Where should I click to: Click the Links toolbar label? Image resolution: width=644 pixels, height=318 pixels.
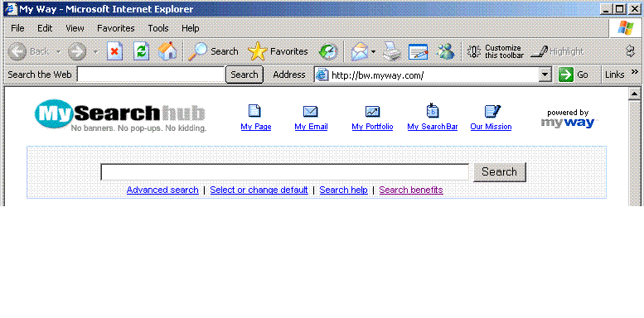pos(614,75)
